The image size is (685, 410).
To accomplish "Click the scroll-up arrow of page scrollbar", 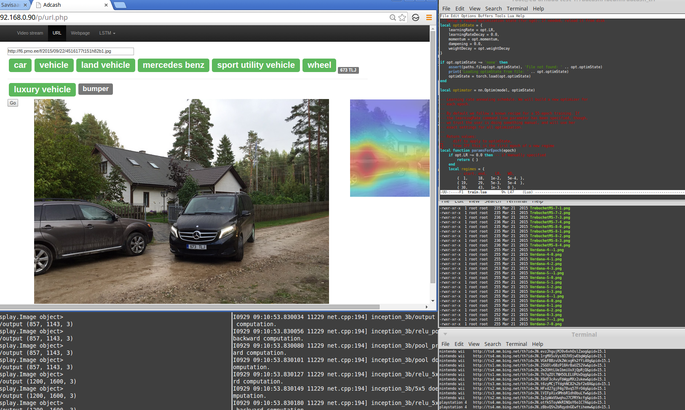I will coord(433,28).
